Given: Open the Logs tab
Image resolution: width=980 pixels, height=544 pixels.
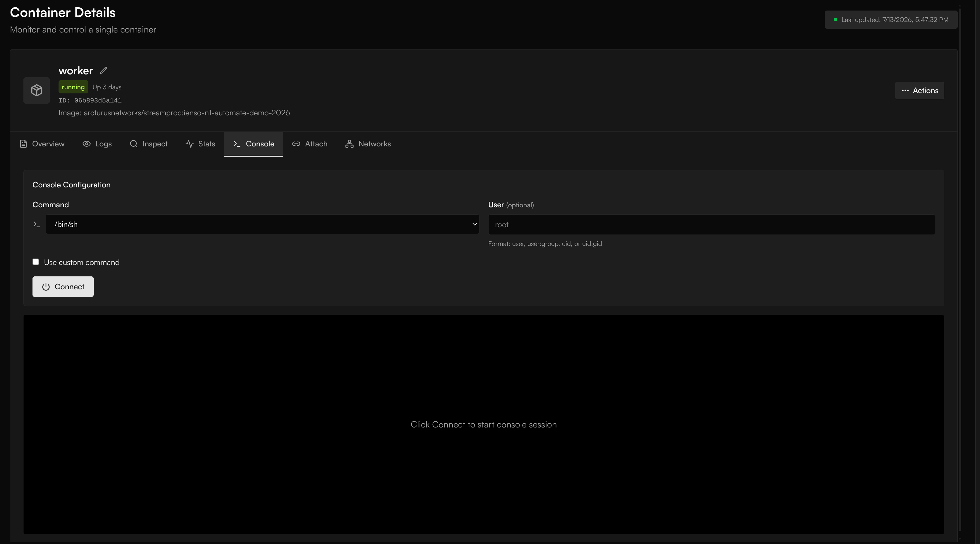Looking at the screenshot, I should (97, 144).
